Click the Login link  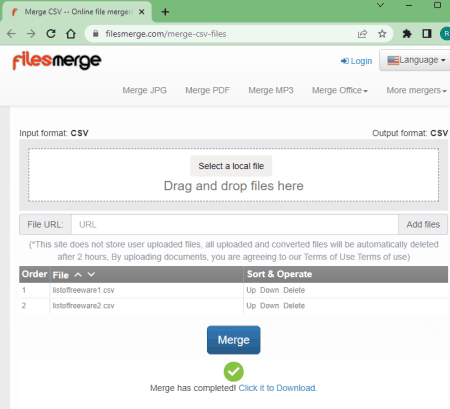tap(356, 61)
